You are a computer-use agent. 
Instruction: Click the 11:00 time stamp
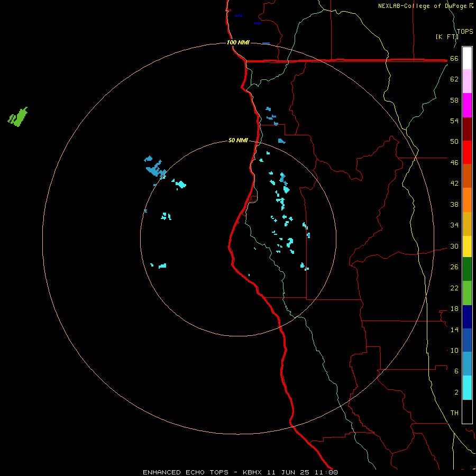point(326,472)
